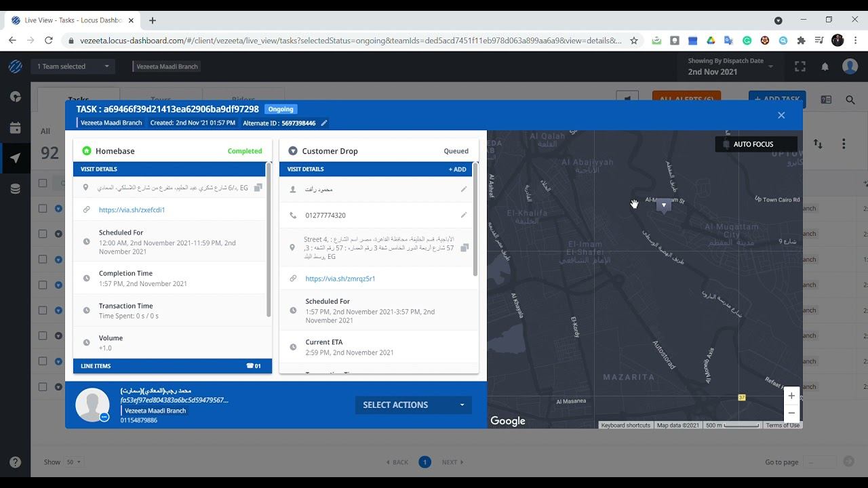
Task: Select the Live View browser tab
Action: click(73, 20)
